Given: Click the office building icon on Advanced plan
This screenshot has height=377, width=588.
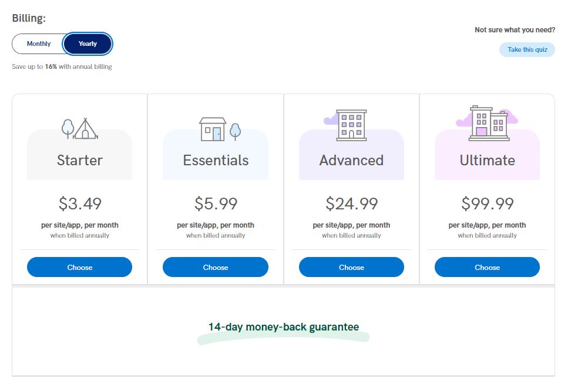Looking at the screenshot, I should coord(352,124).
